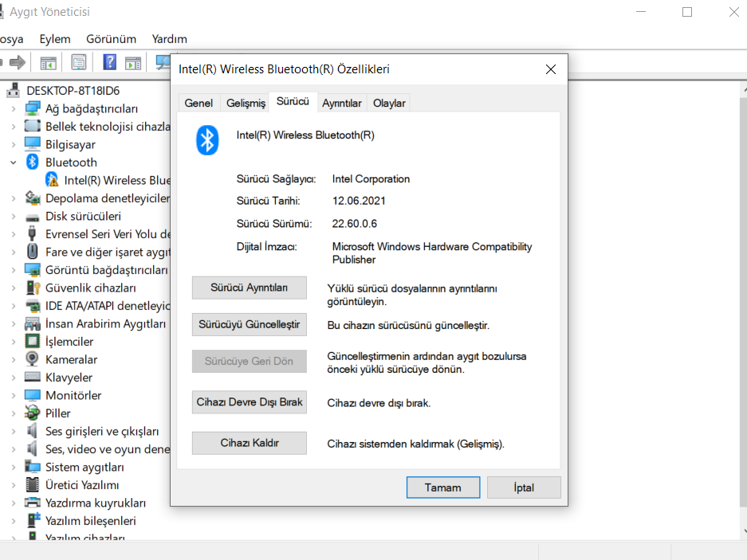Click the large Bluetooth logo in dialog
This screenshot has height=560, width=747.
[x=207, y=140]
